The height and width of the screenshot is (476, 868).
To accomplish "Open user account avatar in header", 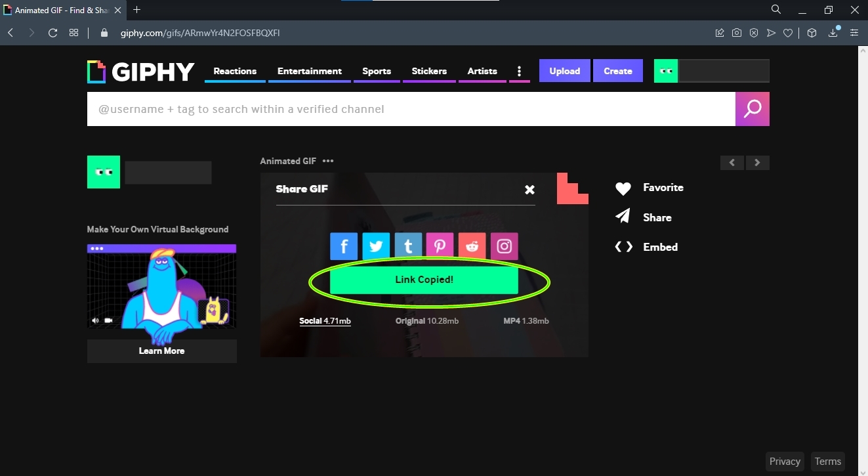I will point(666,71).
